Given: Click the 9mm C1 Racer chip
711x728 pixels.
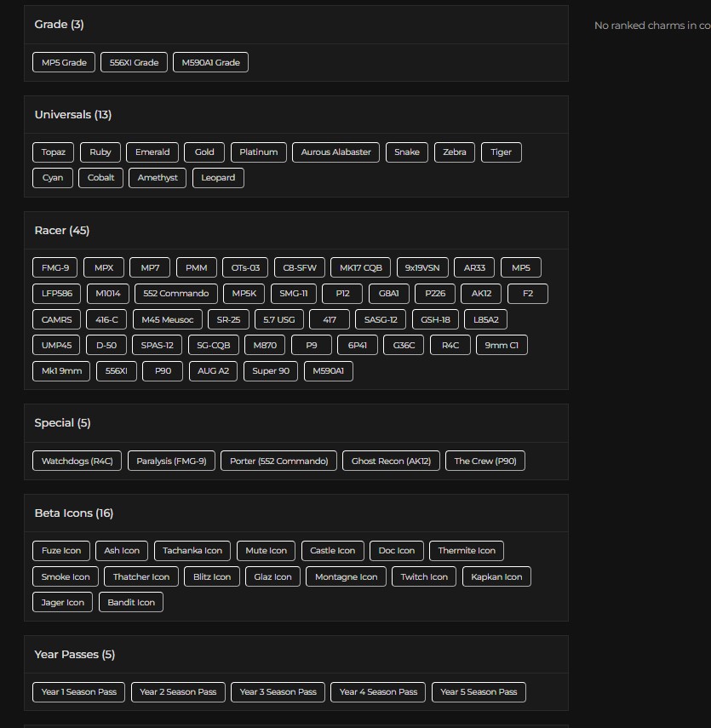Looking at the screenshot, I should [502, 345].
